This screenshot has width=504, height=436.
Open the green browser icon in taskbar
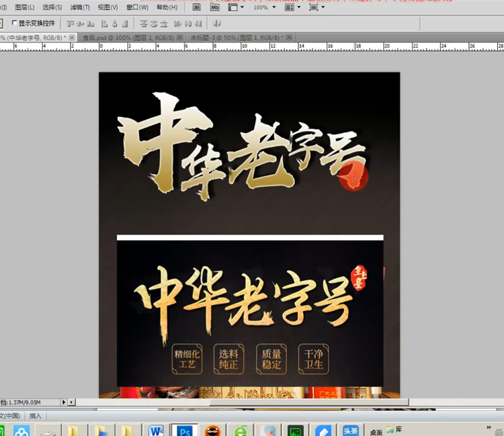pyautogui.click(x=240, y=431)
